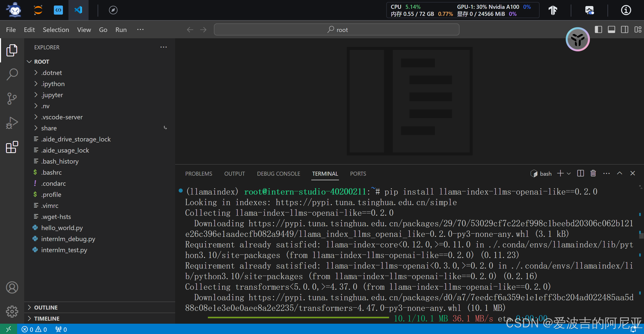
Task: Split the terminal panel
Action: [x=580, y=173]
